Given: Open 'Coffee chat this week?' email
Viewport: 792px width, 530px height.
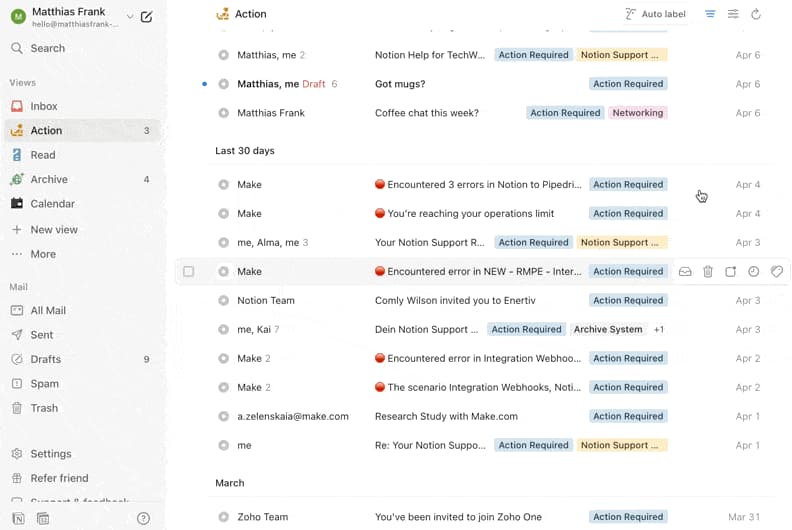Looking at the screenshot, I should coord(427,113).
